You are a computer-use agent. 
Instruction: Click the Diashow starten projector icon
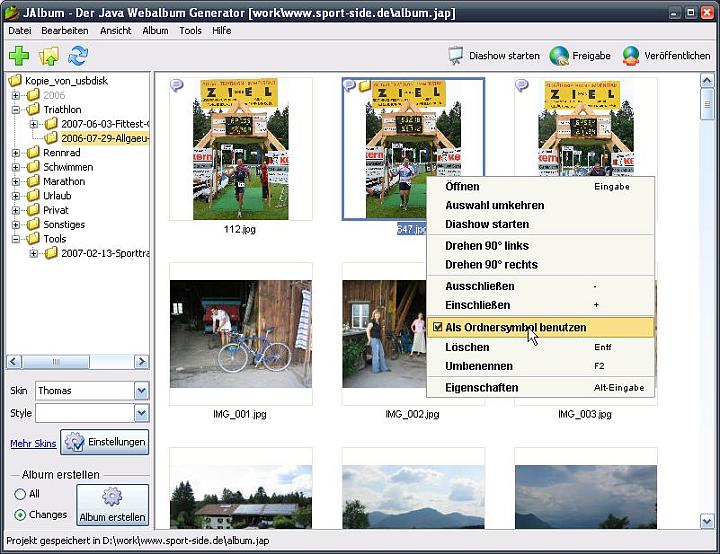point(455,56)
